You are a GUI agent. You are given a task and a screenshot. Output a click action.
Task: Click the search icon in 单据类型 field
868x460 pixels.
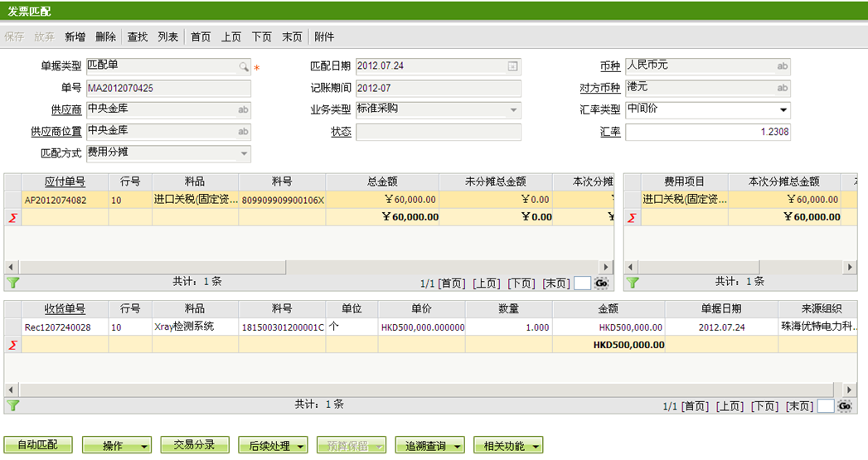pos(244,66)
